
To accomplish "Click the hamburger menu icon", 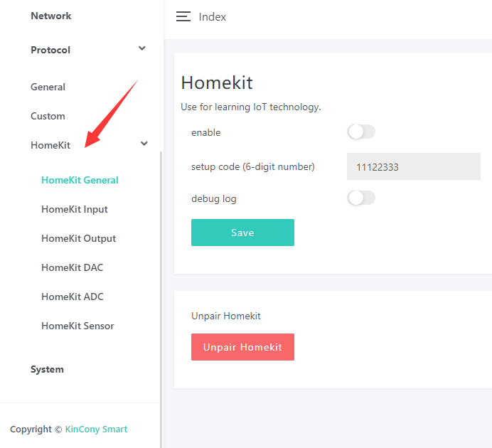I will pyautogui.click(x=183, y=17).
